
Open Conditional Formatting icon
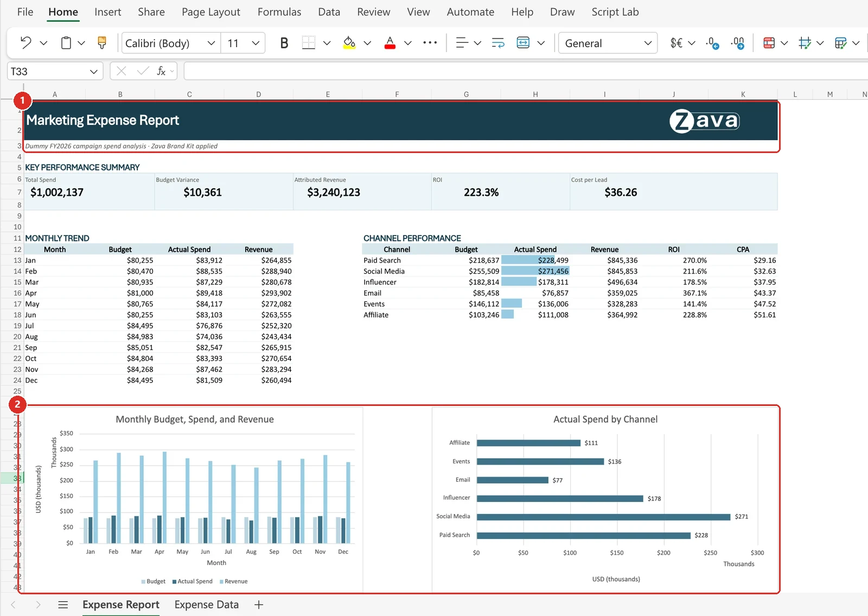pyautogui.click(x=769, y=43)
